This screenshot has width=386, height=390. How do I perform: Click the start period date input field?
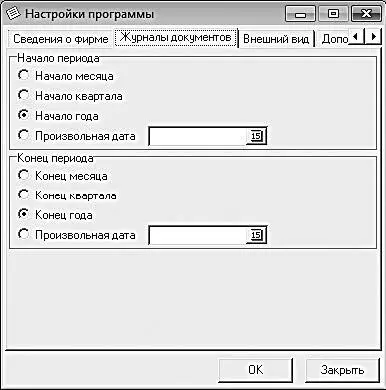coord(198,136)
